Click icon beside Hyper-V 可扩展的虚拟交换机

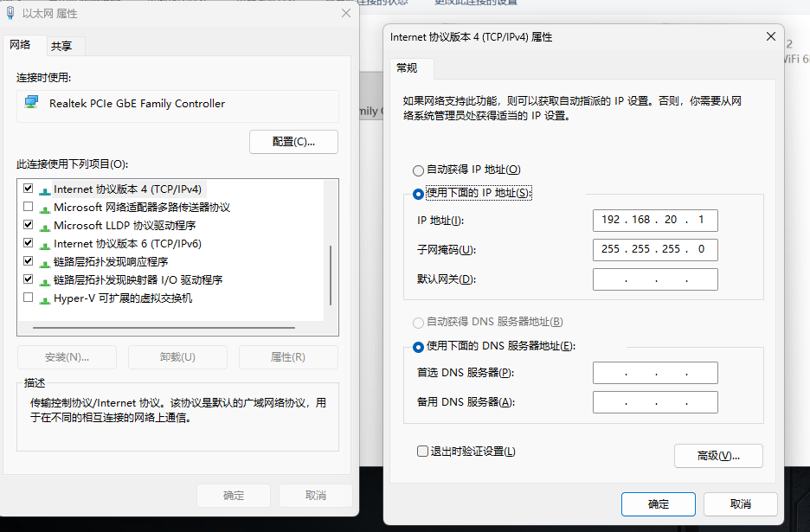45,299
